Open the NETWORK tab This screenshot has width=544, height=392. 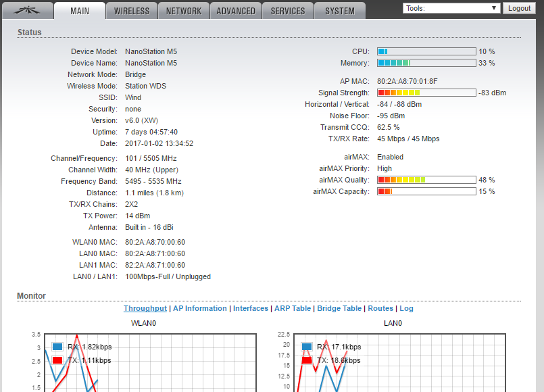pos(184,11)
